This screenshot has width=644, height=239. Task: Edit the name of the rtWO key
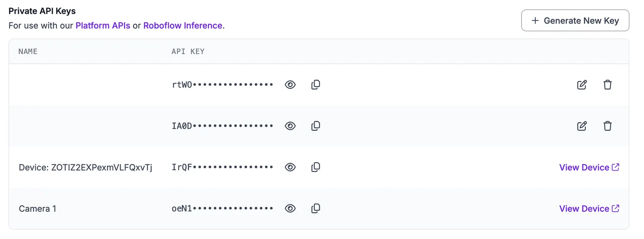pos(582,85)
